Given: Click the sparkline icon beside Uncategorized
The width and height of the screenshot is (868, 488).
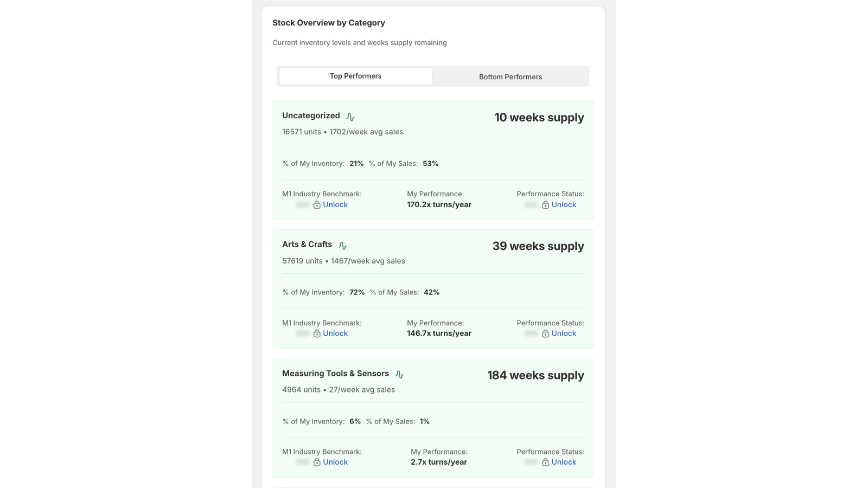Looking at the screenshot, I should coord(350,116).
